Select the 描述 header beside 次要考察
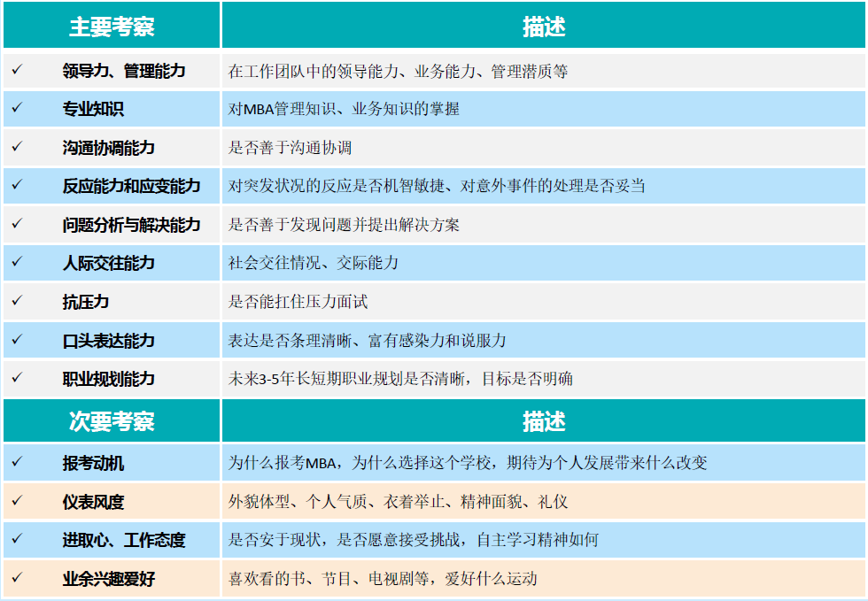Screen dimensions: 868x601 coord(543,421)
